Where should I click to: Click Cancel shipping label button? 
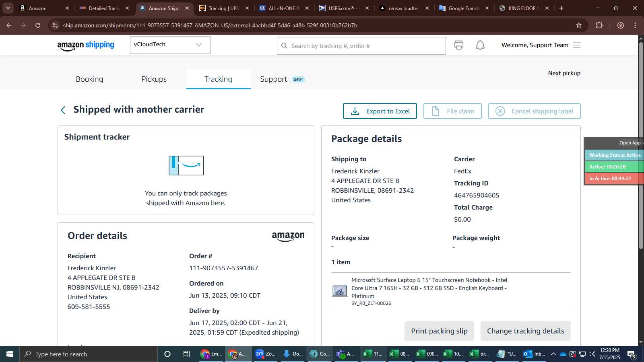pos(534,111)
